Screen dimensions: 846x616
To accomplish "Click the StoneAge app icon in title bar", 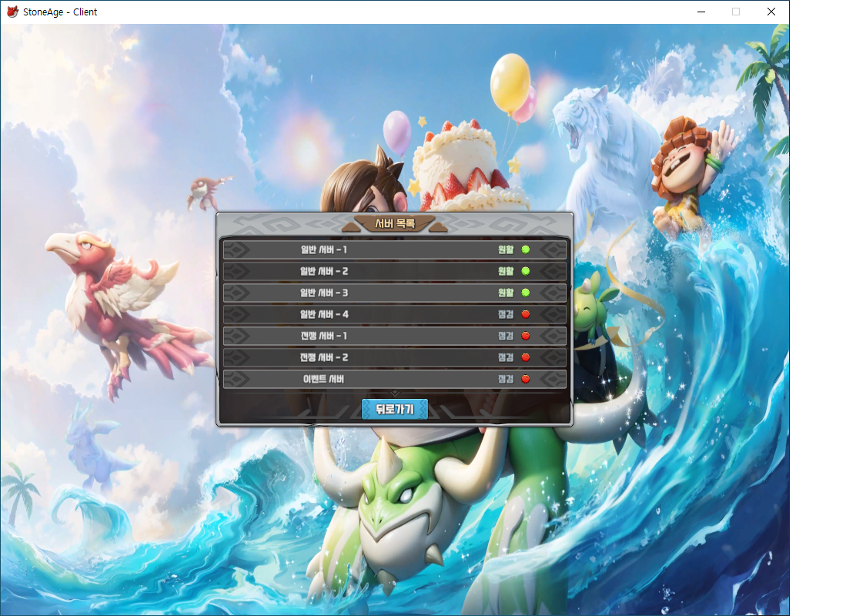I will click(12, 12).
